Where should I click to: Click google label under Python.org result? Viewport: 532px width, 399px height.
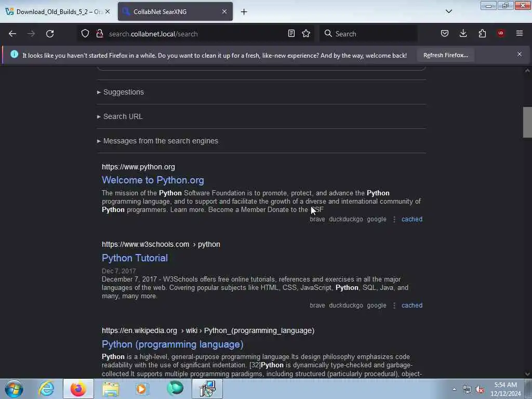(x=376, y=219)
